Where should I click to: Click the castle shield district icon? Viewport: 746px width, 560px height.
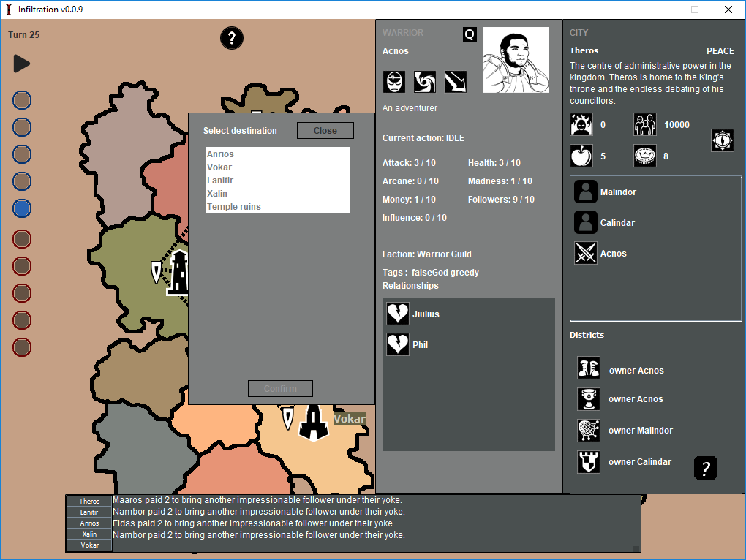click(589, 461)
